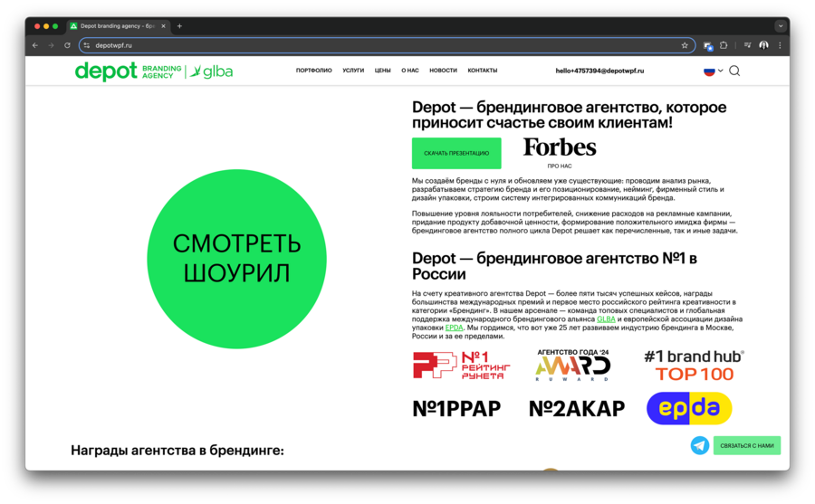
Task: Open the Telegram chat icon
Action: coord(700,445)
